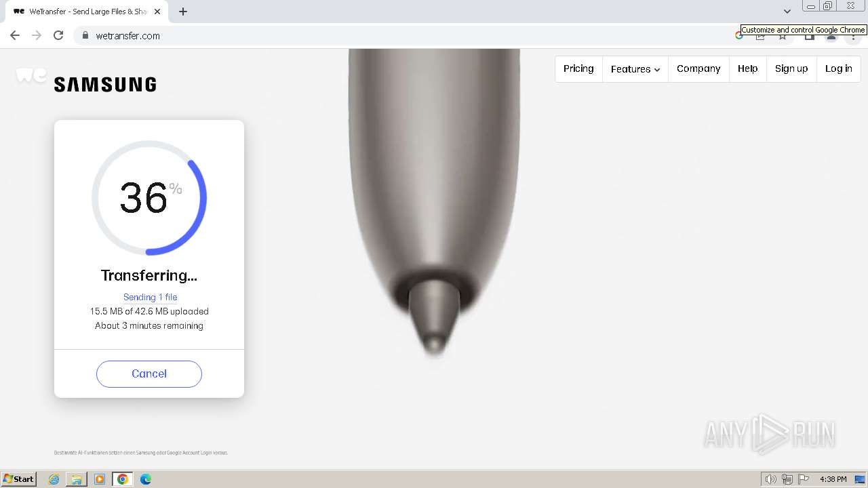This screenshot has width=868, height=488.
Task: View site information via the lock icon
Action: (85, 35)
